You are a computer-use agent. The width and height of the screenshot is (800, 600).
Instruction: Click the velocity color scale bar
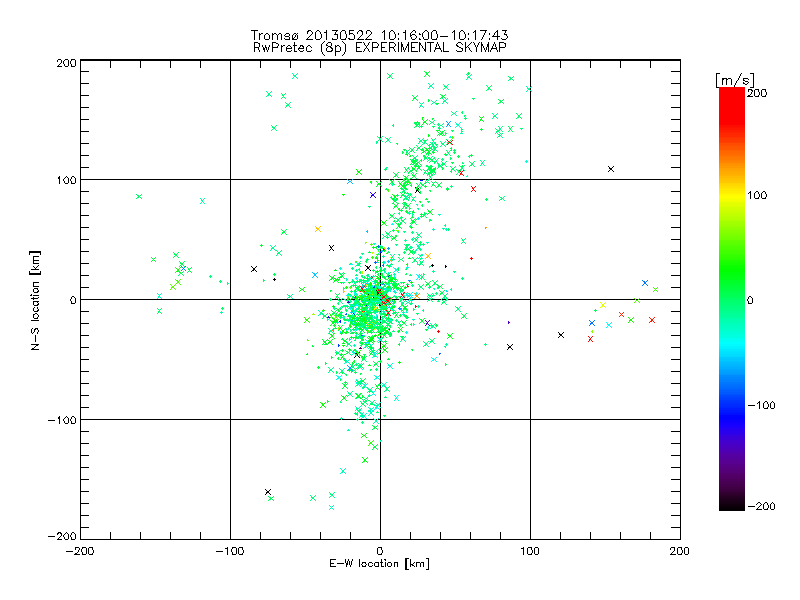point(732,298)
